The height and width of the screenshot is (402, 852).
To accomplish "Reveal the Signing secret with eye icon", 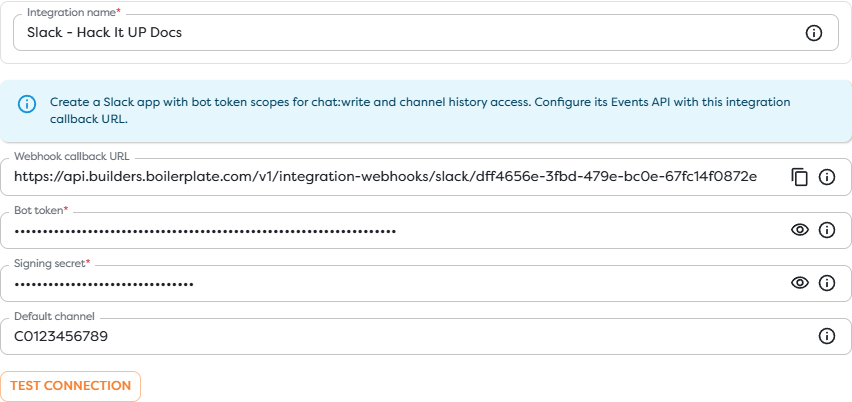I will 799,283.
